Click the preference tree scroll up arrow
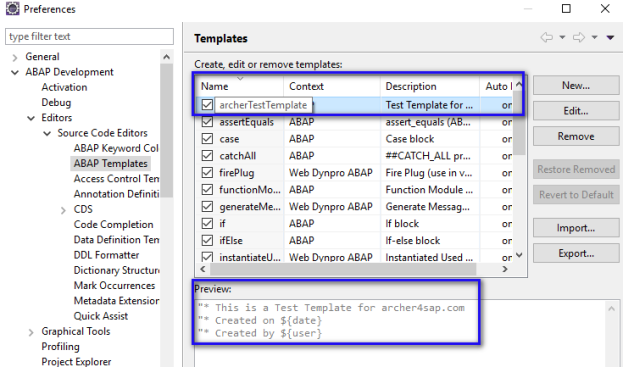The height and width of the screenshot is (367, 623). coord(166,57)
